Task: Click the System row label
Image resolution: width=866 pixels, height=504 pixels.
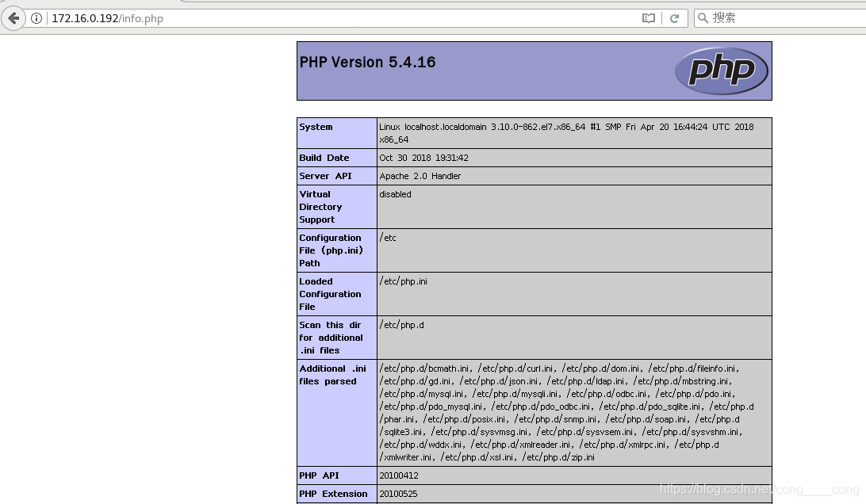Action: click(x=316, y=127)
